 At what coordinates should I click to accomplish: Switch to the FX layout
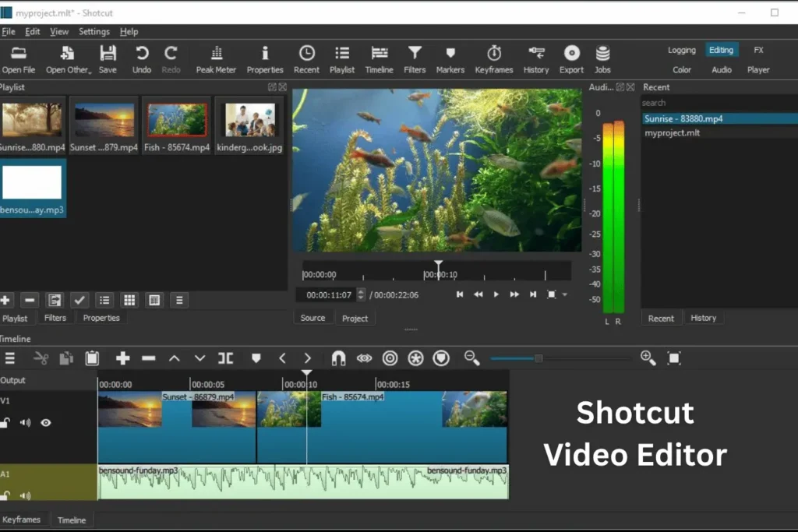758,50
